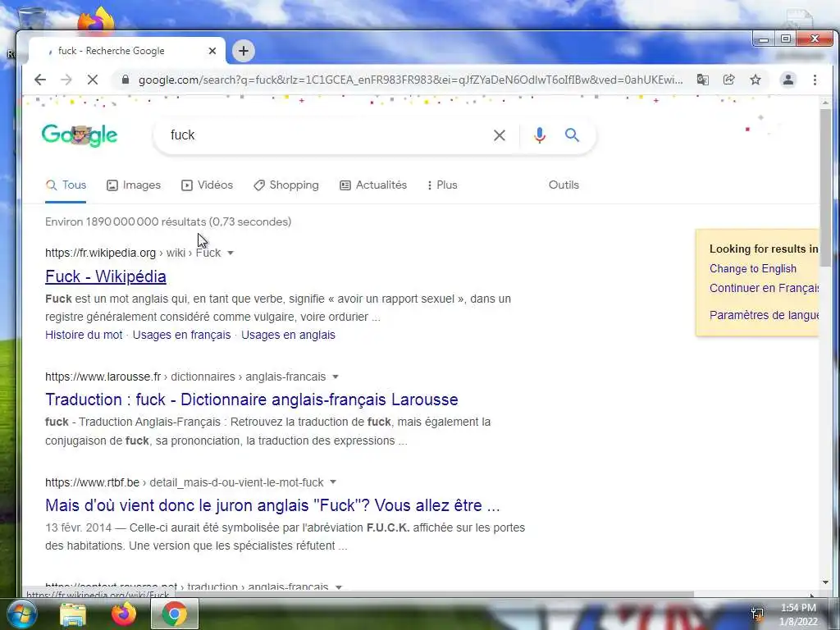The height and width of the screenshot is (630, 840).
Task: Start voice search with microphone icon
Action: 540,135
